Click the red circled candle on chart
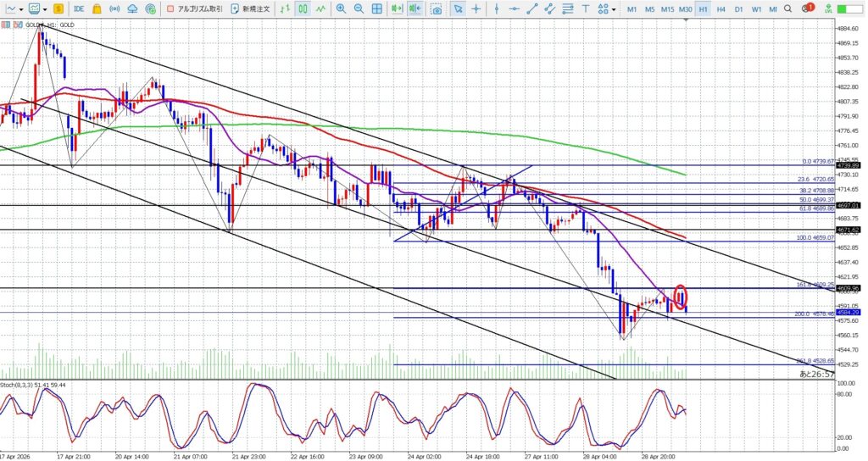The width and height of the screenshot is (868, 461). [680, 297]
